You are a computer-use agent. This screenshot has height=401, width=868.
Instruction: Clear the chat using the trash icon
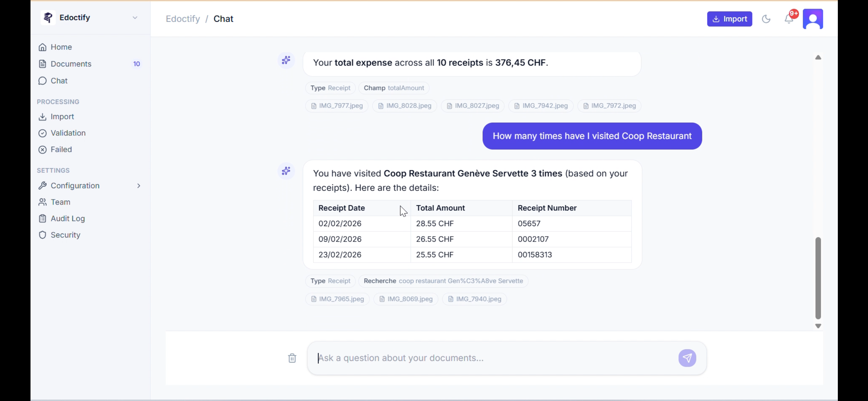pyautogui.click(x=292, y=358)
